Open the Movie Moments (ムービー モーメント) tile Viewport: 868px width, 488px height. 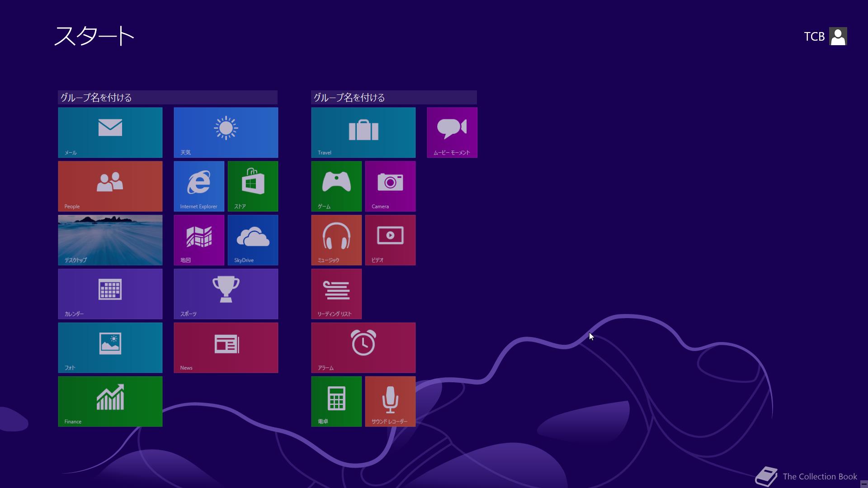[x=452, y=132]
